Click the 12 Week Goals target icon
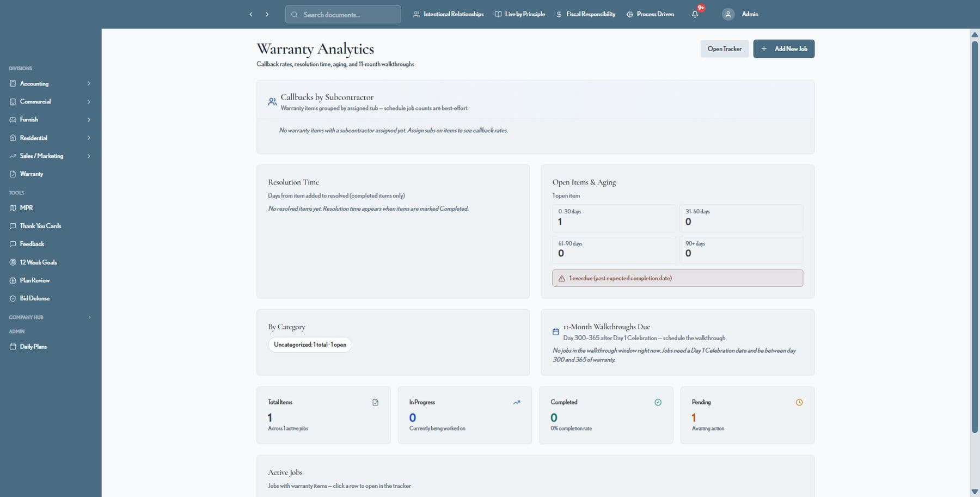Image resolution: width=980 pixels, height=497 pixels. pos(13,262)
